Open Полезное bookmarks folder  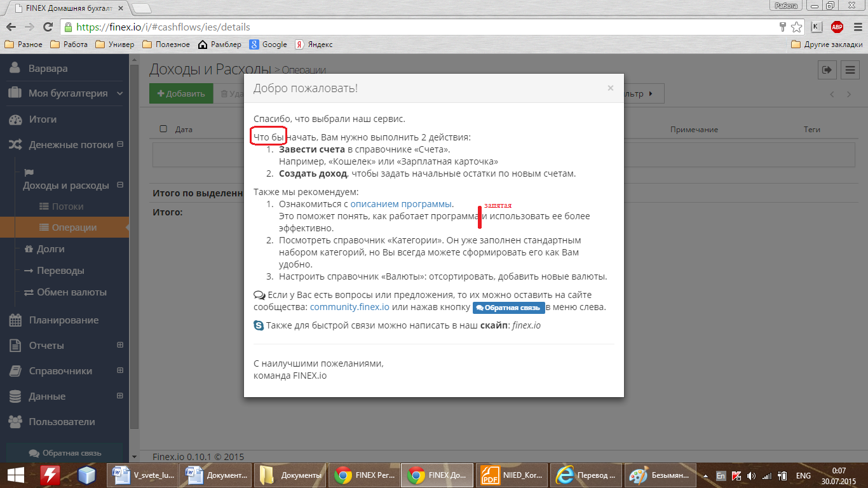click(166, 44)
